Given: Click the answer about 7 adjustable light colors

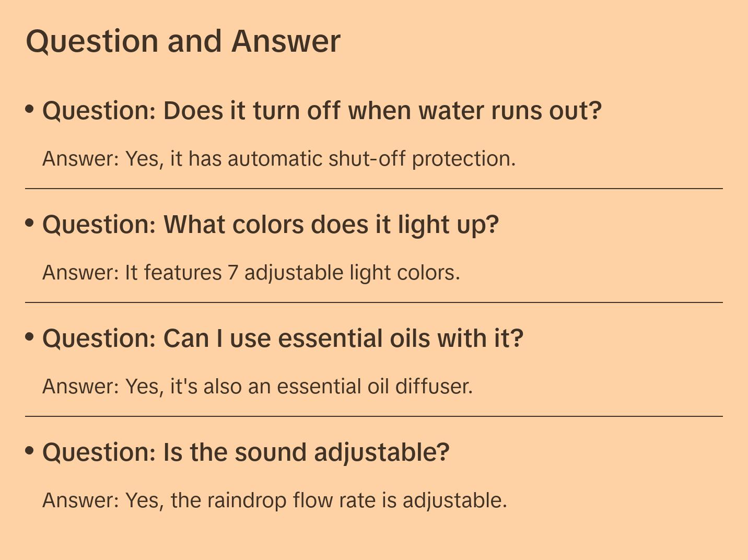Looking at the screenshot, I should pos(251,273).
